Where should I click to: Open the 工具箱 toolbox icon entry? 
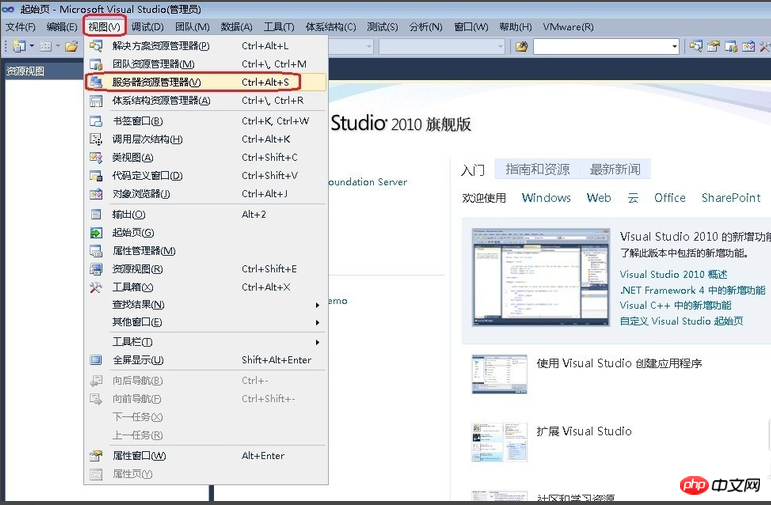[x=96, y=287]
